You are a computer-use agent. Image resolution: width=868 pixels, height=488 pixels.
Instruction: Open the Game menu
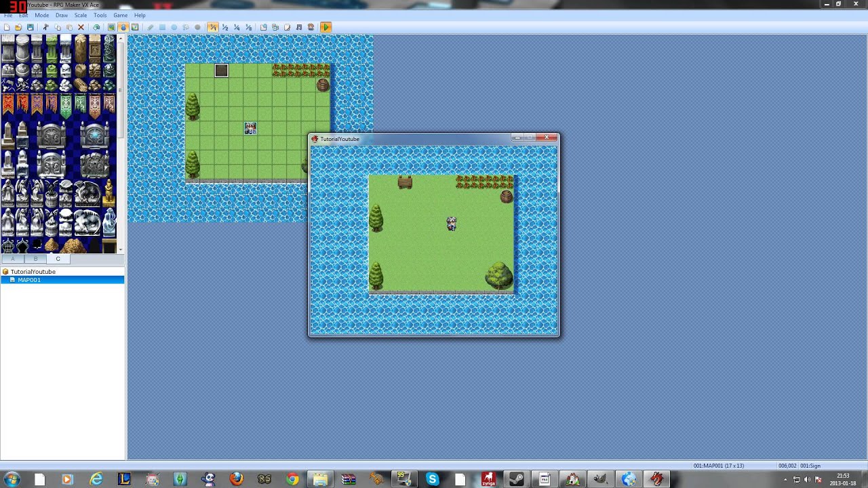pos(120,15)
